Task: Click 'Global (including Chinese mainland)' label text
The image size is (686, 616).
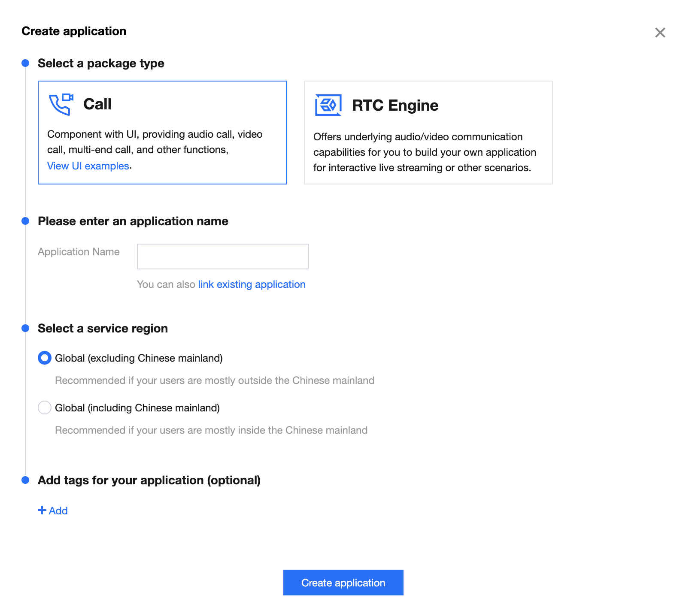Action: click(x=137, y=408)
